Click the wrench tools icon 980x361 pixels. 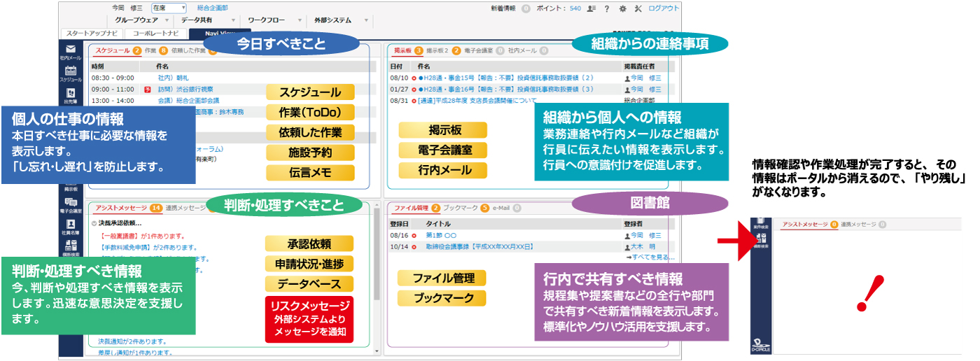coord(637,8)
